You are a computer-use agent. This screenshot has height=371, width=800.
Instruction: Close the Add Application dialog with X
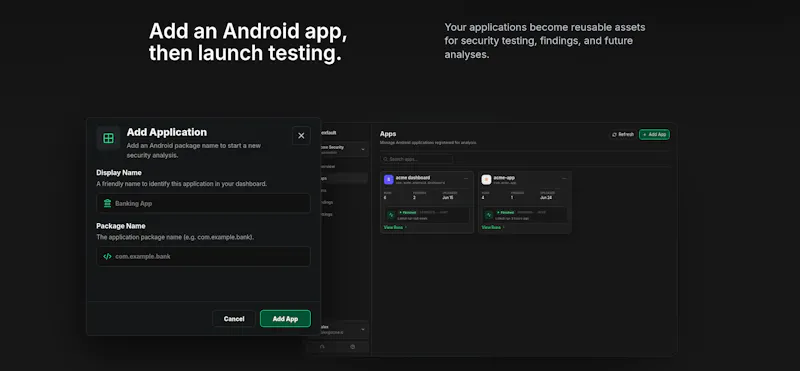click(301, 136)
